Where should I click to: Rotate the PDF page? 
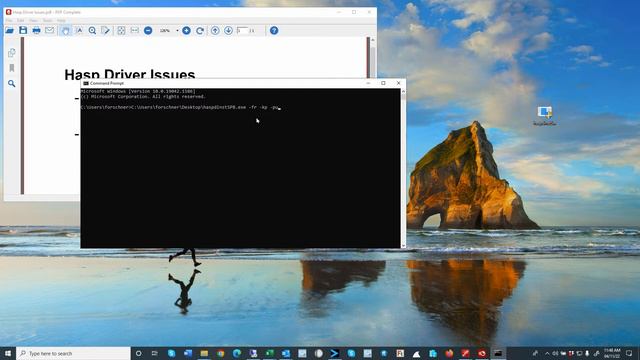click(200, 31)
